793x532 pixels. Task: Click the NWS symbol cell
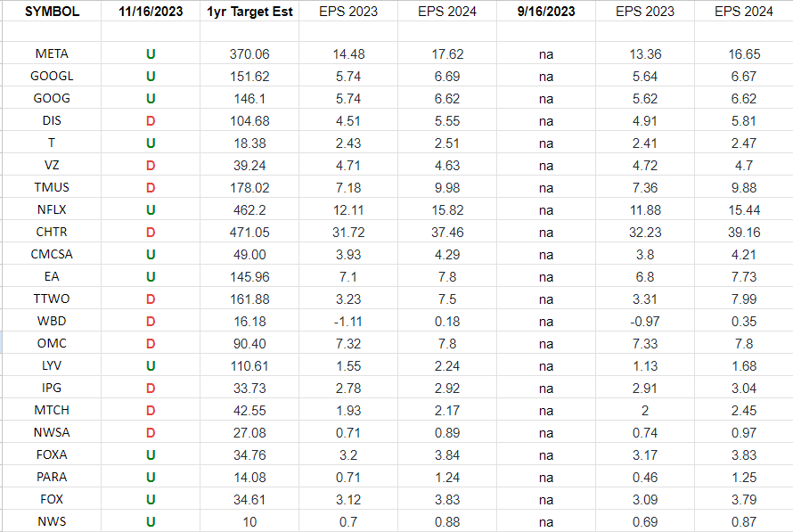(52, 521)
